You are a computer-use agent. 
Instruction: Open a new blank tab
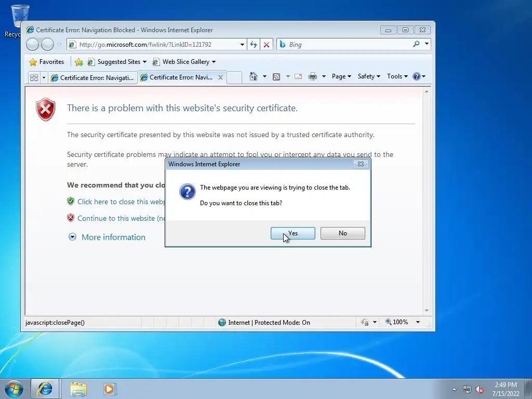pos(234,78)
